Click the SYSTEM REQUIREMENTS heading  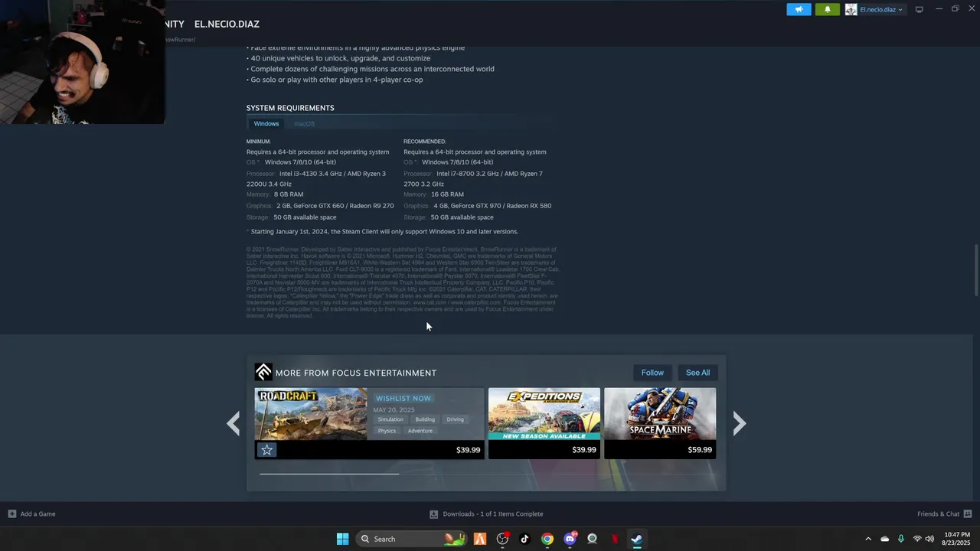click(290, 108)
